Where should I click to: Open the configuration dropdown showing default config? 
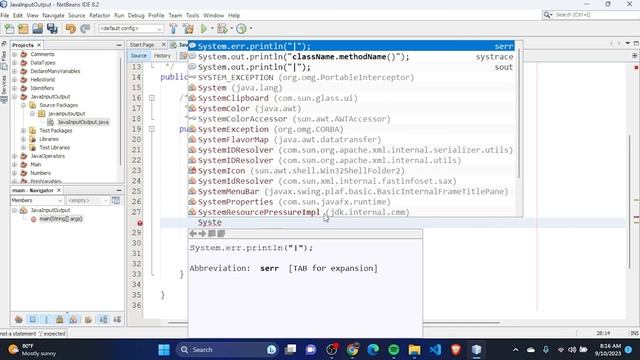pyautogui.click(x=131, y=29)
